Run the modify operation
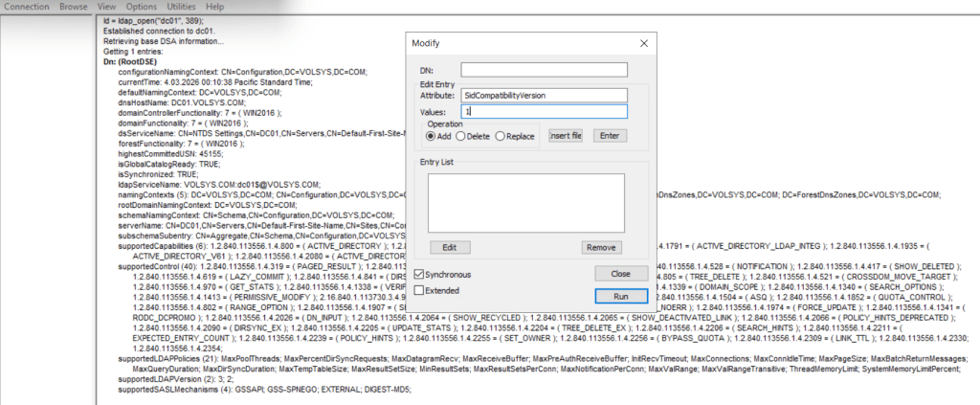The width and height of the screenshot is (980, 405). tap(620, 296)
